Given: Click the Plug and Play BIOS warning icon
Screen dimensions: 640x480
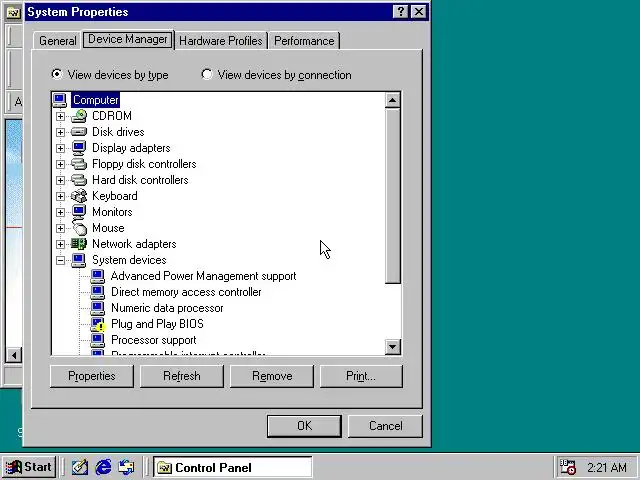Looking at the screenshot, I should click(x=98, y=324).
